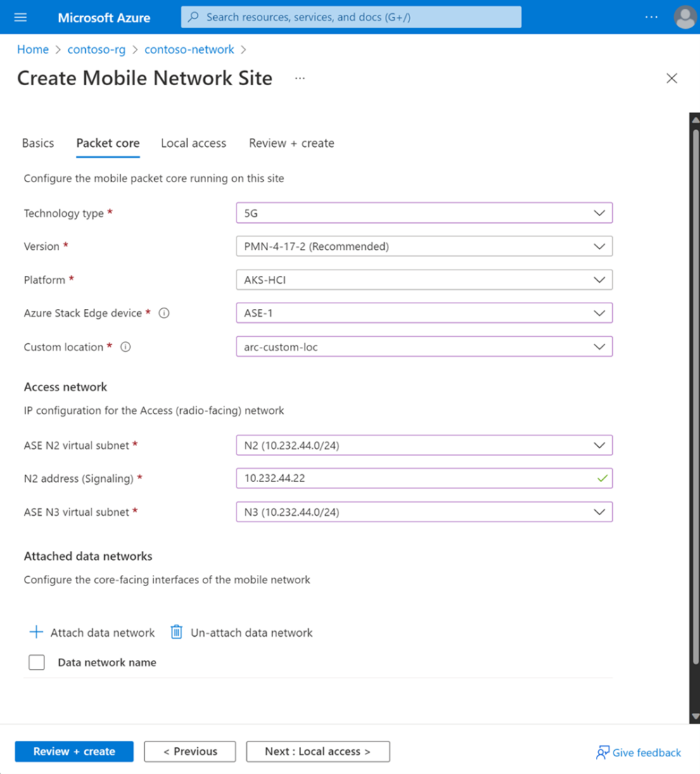
Task: Click Attach data network label
Action: (103, 633)
